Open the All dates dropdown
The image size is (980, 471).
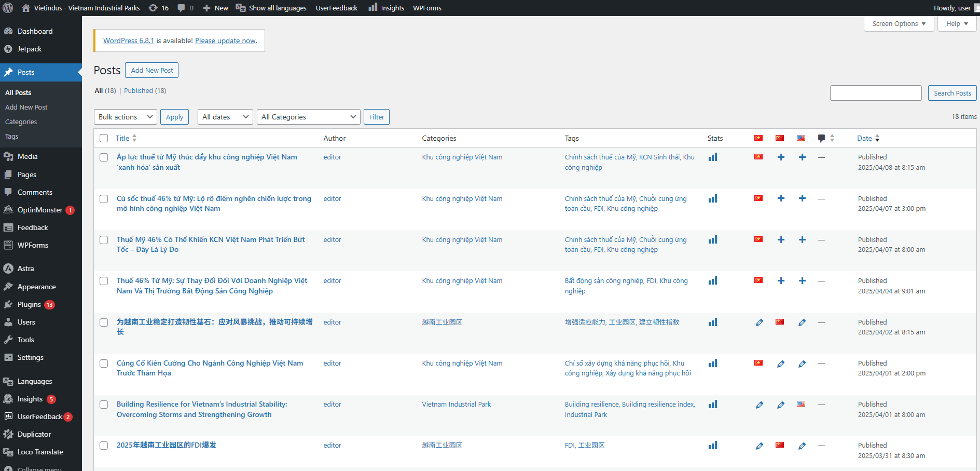225,117
